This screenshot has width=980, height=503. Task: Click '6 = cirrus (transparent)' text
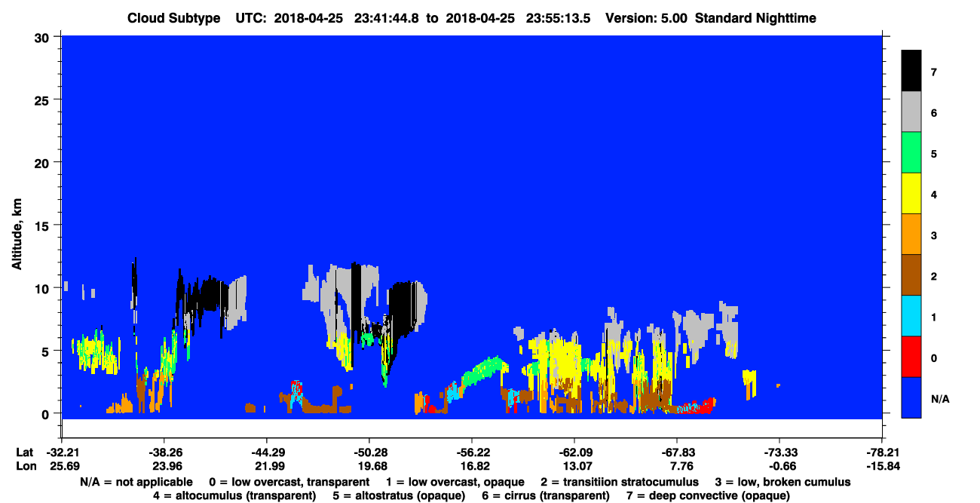click(547, 495)
